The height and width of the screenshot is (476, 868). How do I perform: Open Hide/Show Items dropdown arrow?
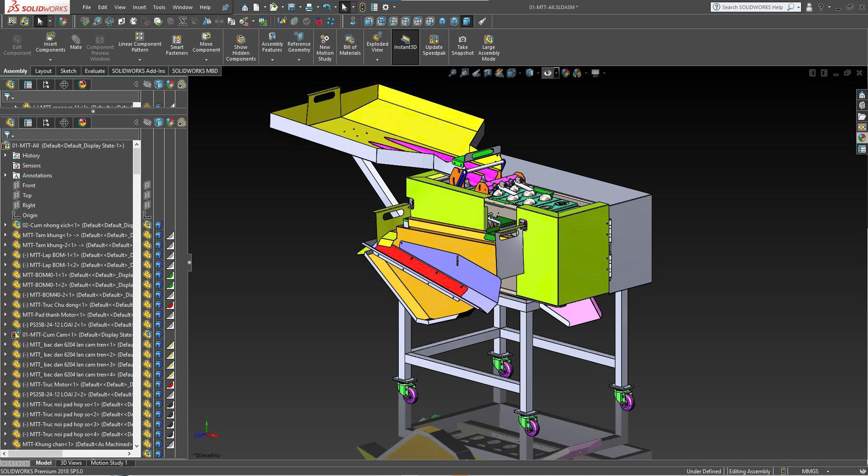tap(556, 73)
